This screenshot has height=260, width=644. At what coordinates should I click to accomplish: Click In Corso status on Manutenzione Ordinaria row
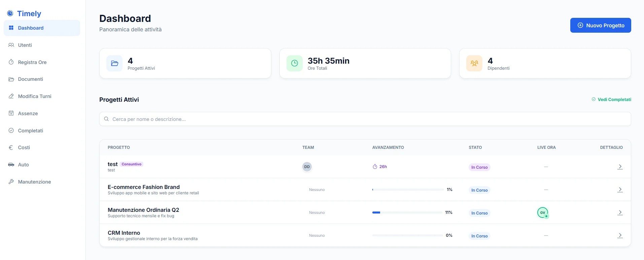pyautogui.click(x=479, y=213)
